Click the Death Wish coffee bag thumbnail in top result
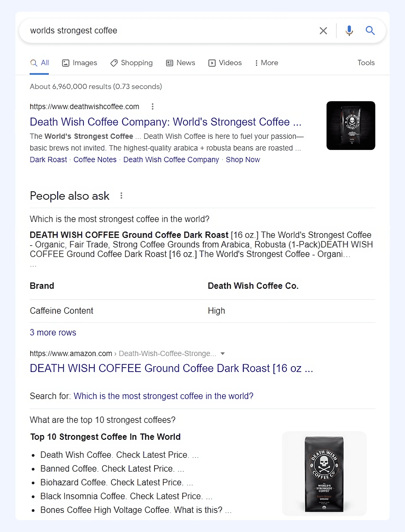Screen dimensions: 405x532 coord(351,125)
